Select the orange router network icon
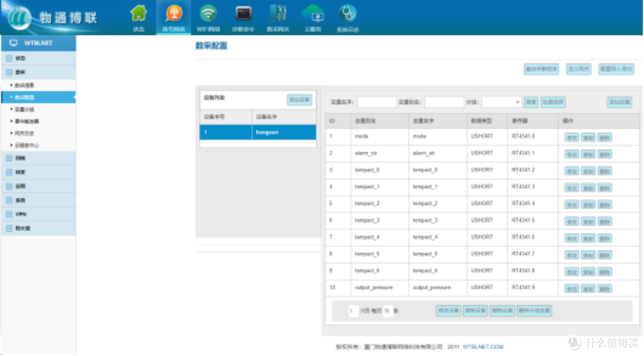 pyautogui.click(x=174, y=14)
